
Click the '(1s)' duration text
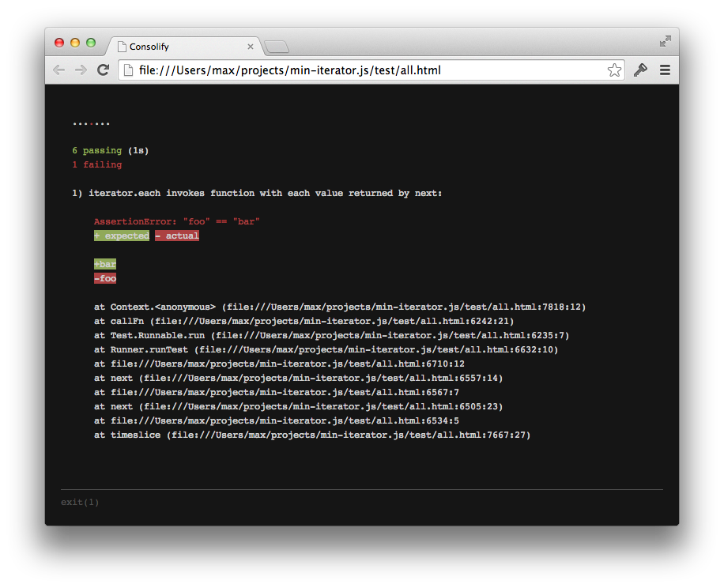(x=138, y=150)
